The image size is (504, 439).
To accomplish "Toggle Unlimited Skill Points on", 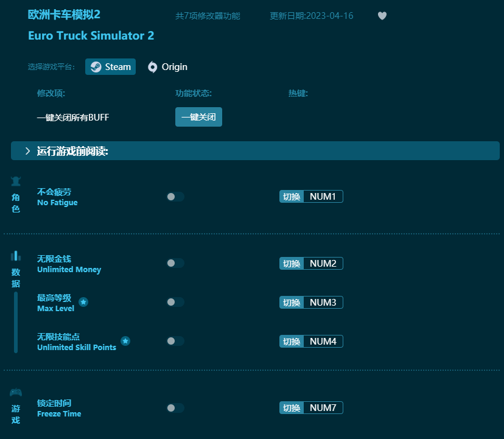I will tap(175, 341).
